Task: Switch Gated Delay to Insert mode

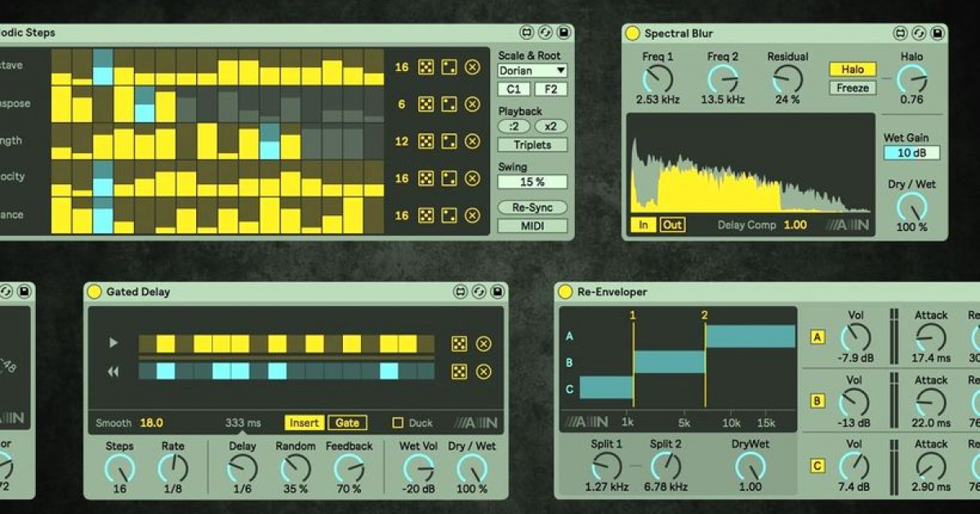Action: point(304,423)
